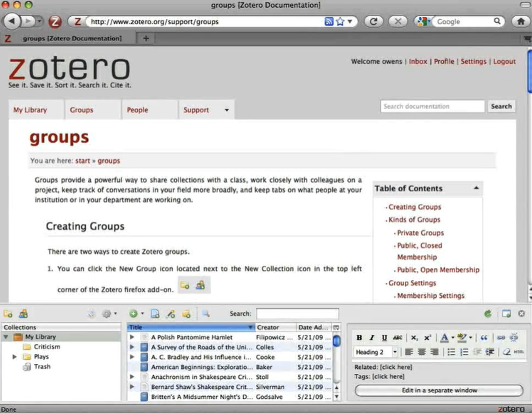This screenshot has height=413, width=532.
Task: Open the text color picker dropdown arrow
Action: click(x=453, y=338)
